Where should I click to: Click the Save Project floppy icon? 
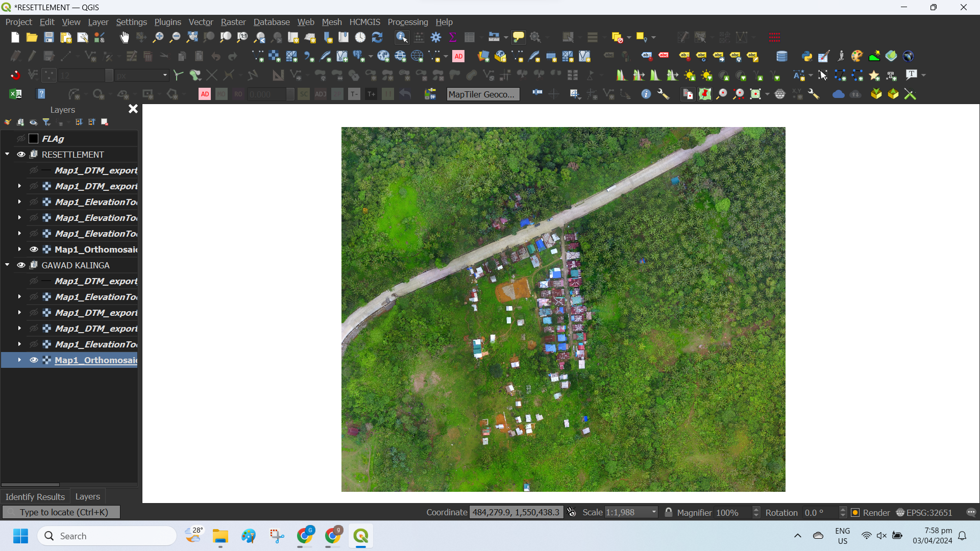tap(48, 37)
